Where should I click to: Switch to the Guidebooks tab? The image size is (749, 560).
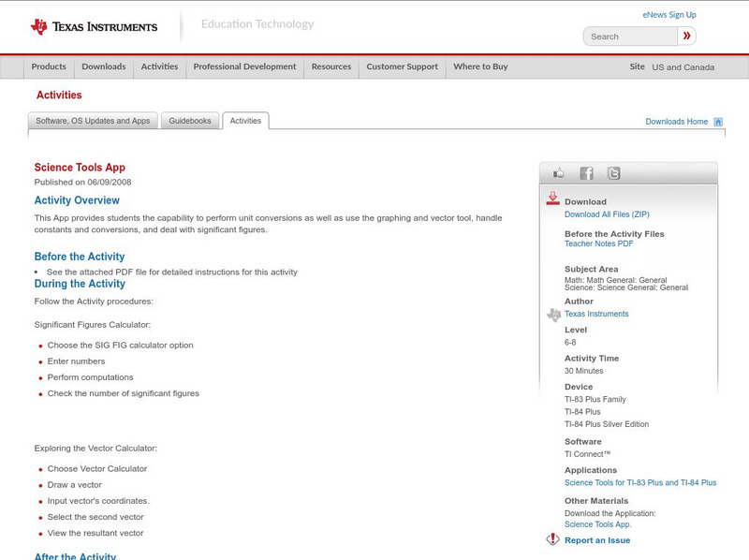[188, 120]
